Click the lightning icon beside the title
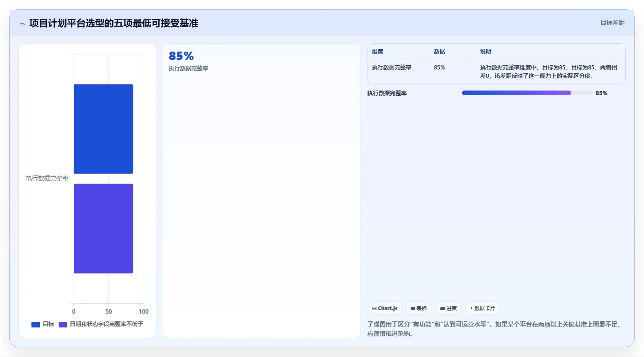The width and height of the screenshot is (644, 357). pyautogui.click(x=22, y=23)
